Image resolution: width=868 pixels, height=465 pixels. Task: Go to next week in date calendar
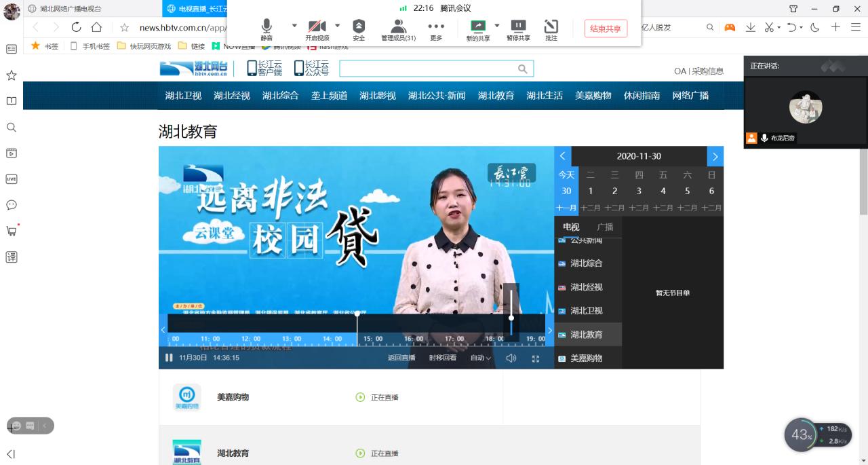pos(715,156)
